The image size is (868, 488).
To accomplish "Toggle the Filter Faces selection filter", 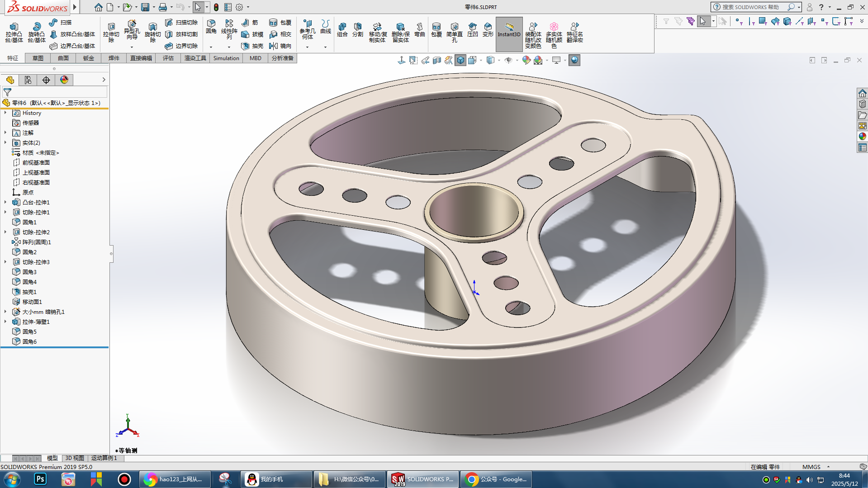I will click(x=763, y=21).
